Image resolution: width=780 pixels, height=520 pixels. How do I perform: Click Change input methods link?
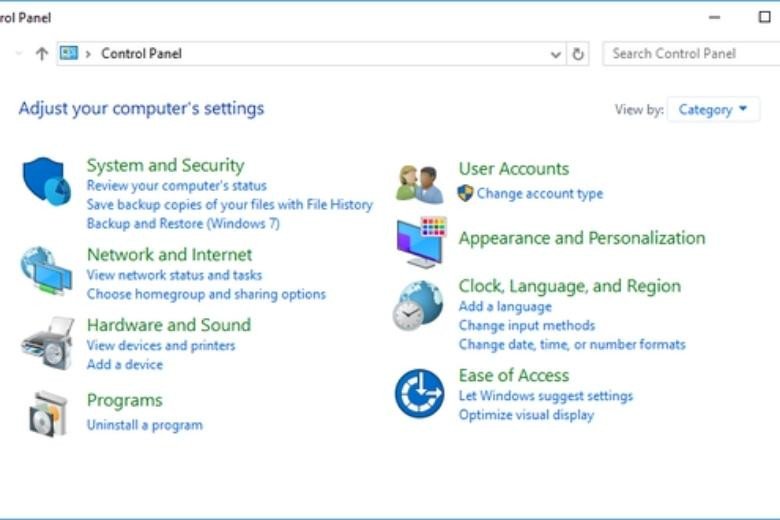coord(527,325)
